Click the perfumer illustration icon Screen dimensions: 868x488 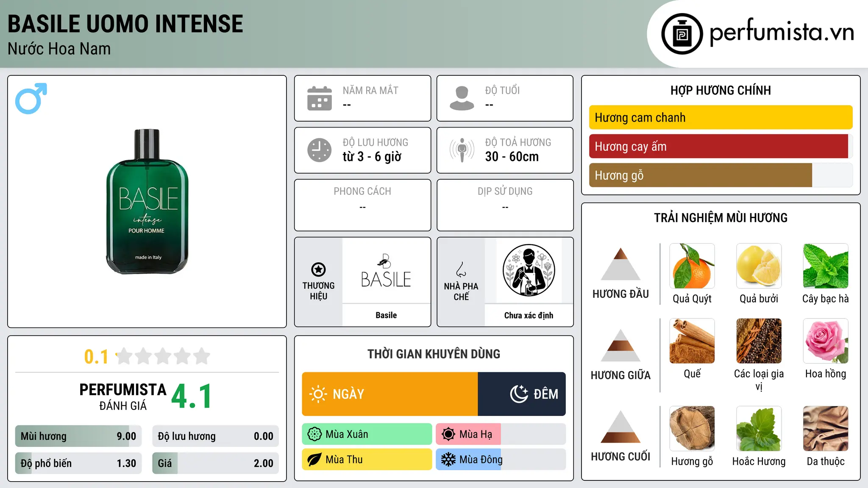(x=529, y=270)
